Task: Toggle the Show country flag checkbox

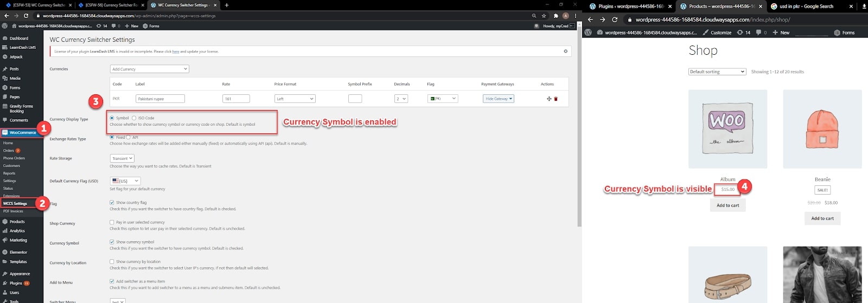Action: [112, 202]
